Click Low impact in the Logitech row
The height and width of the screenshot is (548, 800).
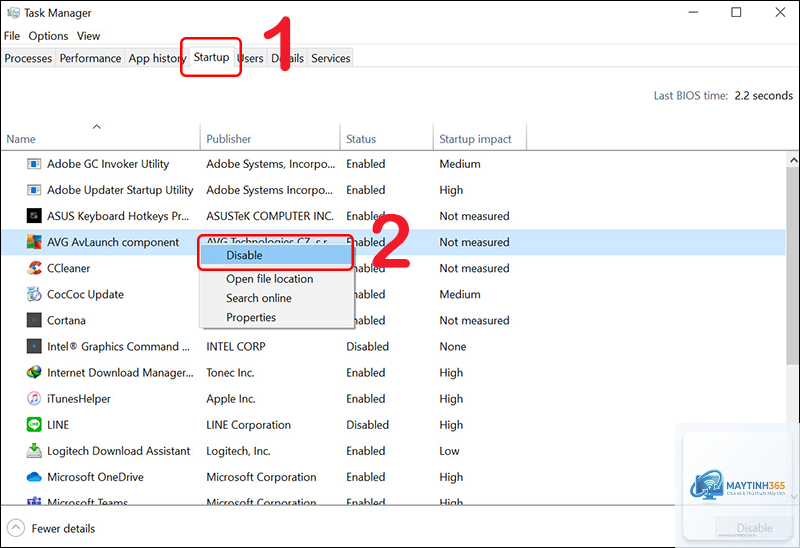click(449, 451)
